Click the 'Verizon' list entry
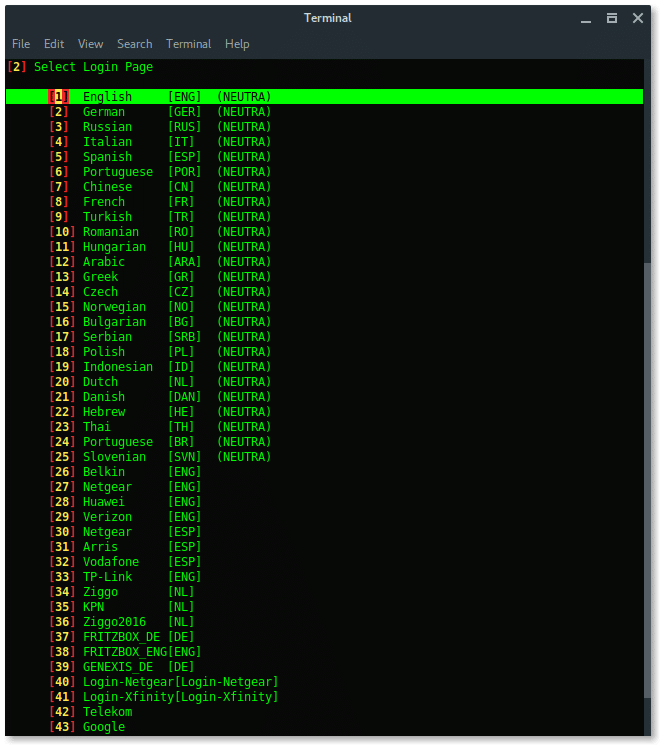Image resolution: width=660 pixels, height=745 pixels. tap(107, 517)
